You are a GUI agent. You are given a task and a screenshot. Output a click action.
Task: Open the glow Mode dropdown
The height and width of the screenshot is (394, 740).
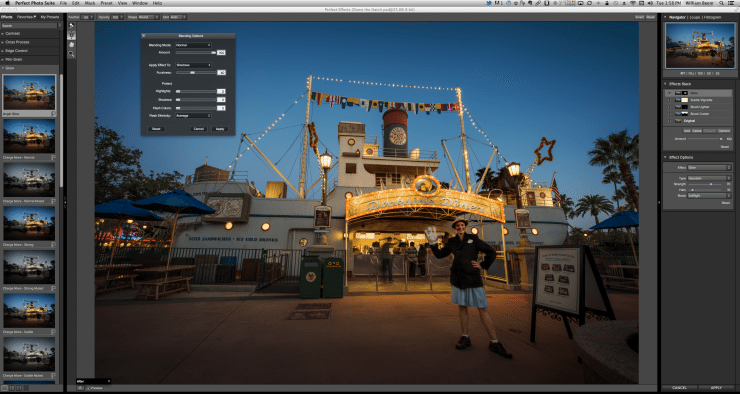(x=709, y=195)
